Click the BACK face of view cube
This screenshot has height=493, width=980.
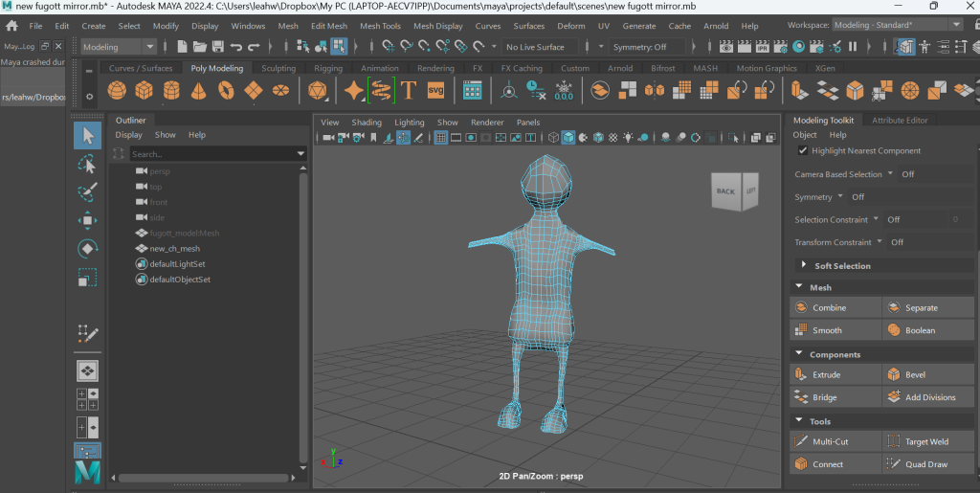[725, 191]
